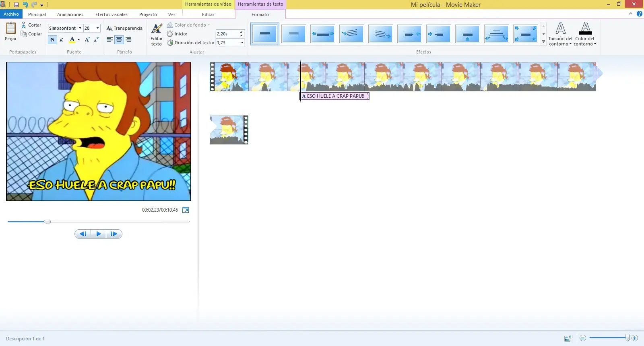Play the video preview
This screenshot has width=644, height=346.
point(99,234)
